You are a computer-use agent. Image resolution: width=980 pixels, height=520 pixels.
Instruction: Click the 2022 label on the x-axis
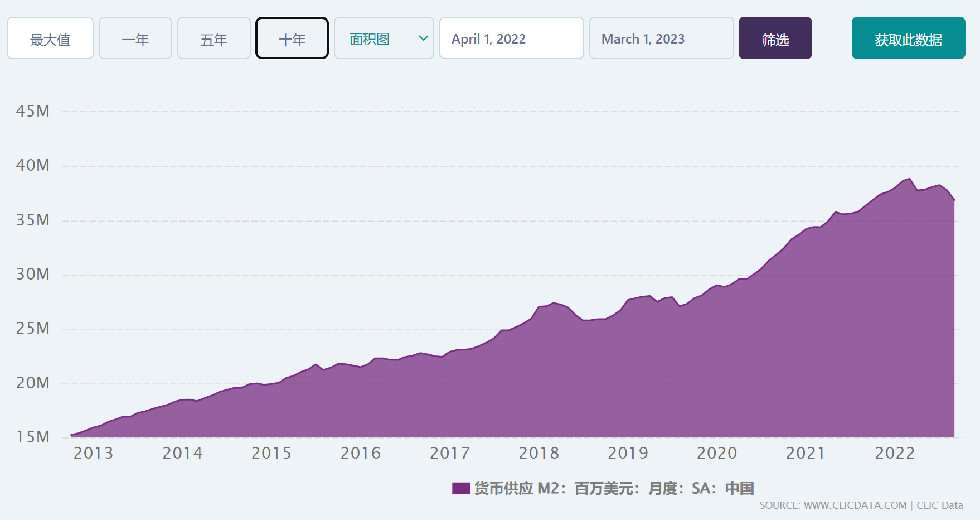click(x=895, y=453)
